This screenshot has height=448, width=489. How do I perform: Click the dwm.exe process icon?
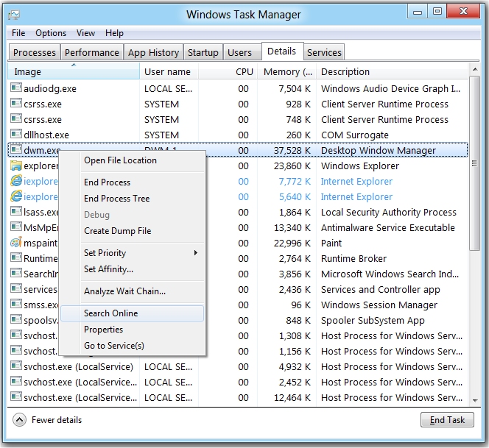click(x=16, y=149)
